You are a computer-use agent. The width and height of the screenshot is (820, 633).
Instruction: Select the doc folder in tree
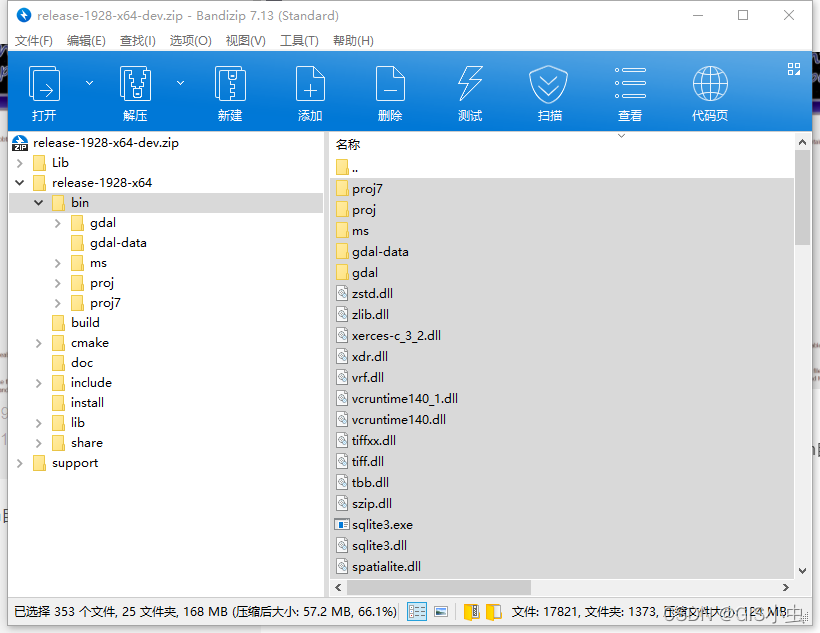coord(82,363)
